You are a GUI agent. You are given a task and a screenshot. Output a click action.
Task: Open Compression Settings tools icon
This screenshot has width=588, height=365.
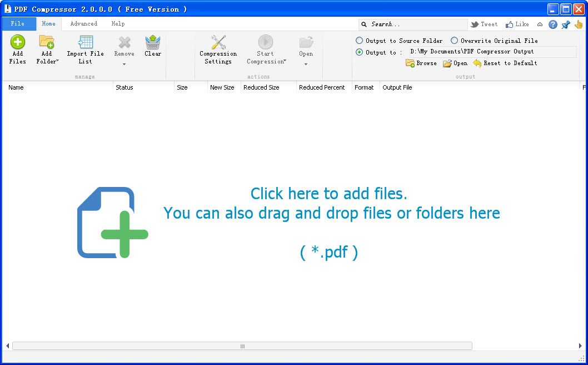[x=218, y=42]
